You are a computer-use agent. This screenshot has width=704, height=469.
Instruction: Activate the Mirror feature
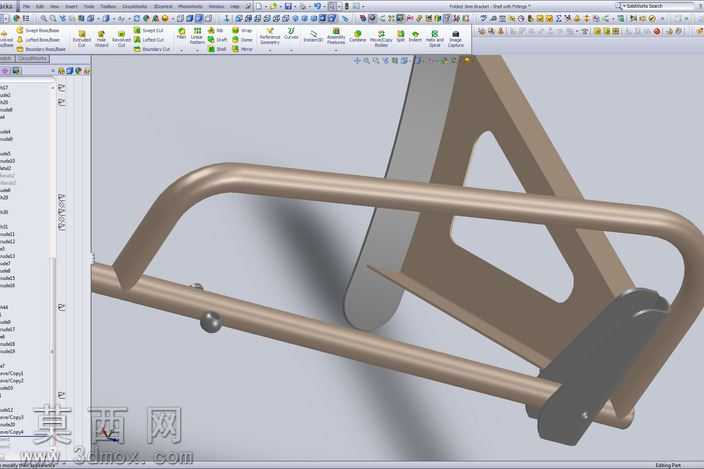click(x=242, y=49)
